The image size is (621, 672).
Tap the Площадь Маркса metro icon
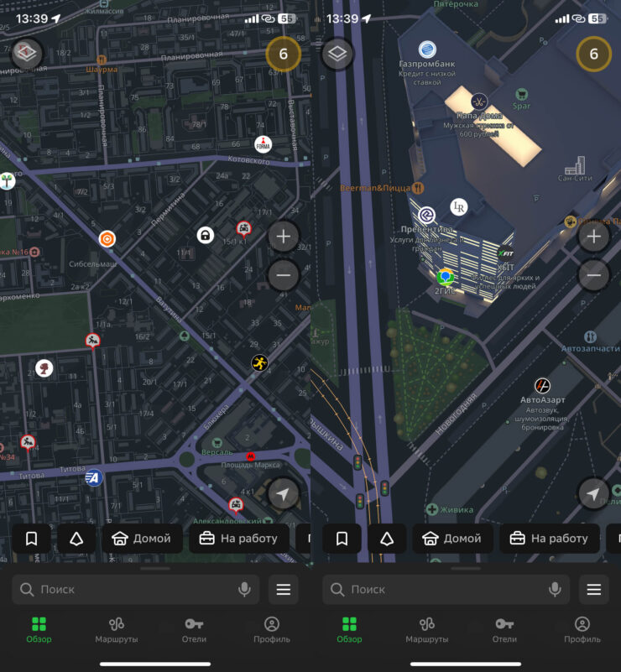tap(250, 456)
